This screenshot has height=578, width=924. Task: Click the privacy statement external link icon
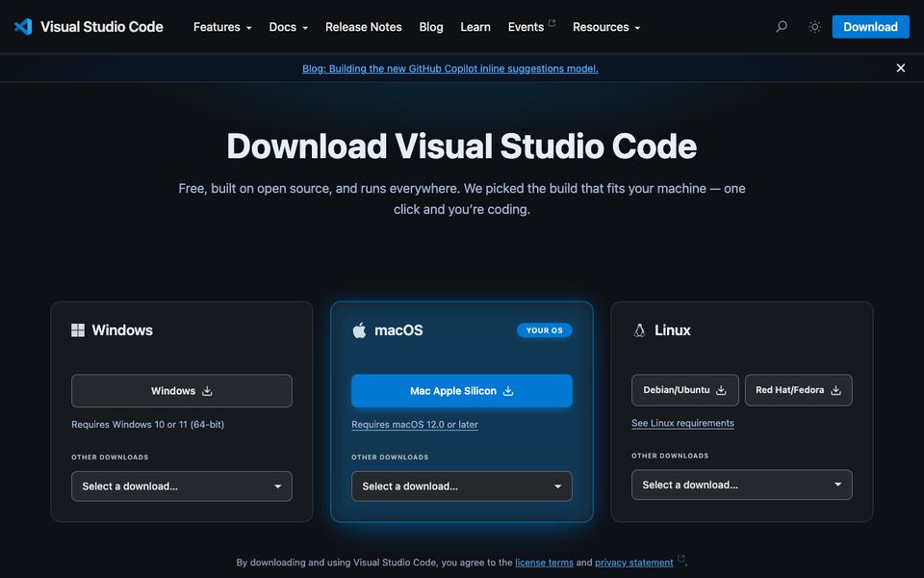tap(681, 558)
